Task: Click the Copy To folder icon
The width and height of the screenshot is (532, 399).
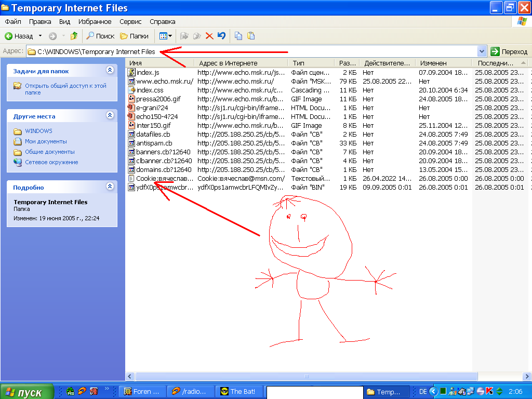Action: (197, 36)
